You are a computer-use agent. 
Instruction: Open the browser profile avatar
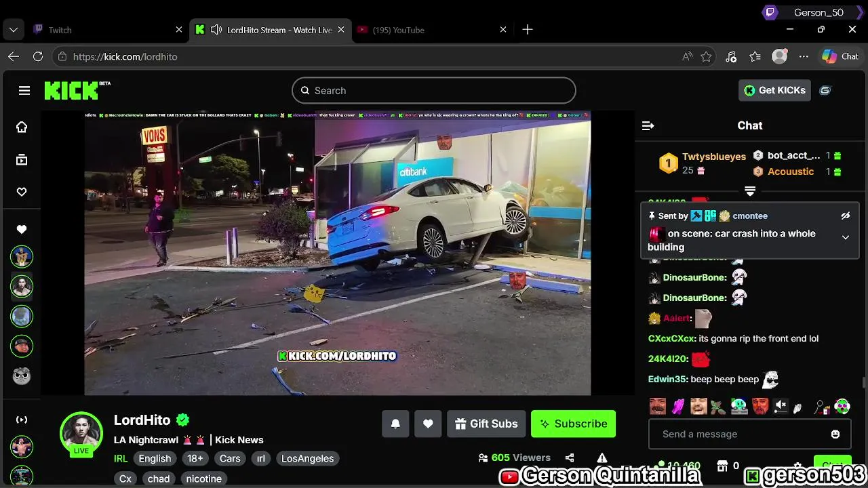tap(780, 57)
